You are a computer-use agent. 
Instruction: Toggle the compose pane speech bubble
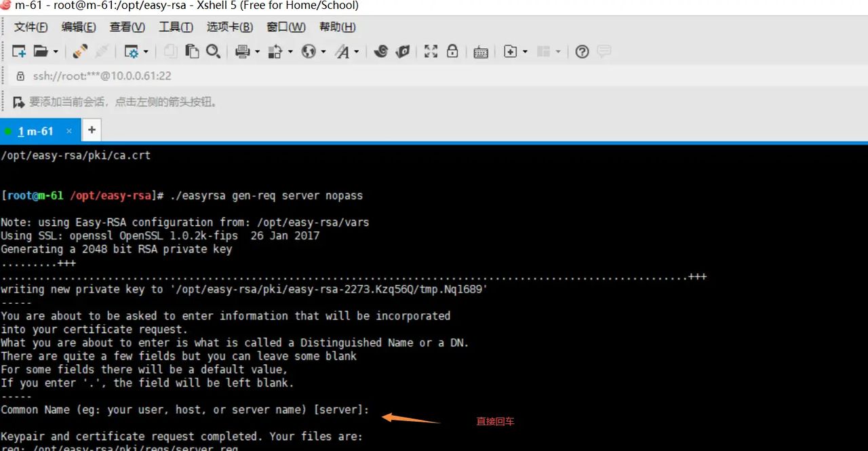coord(604,51)
